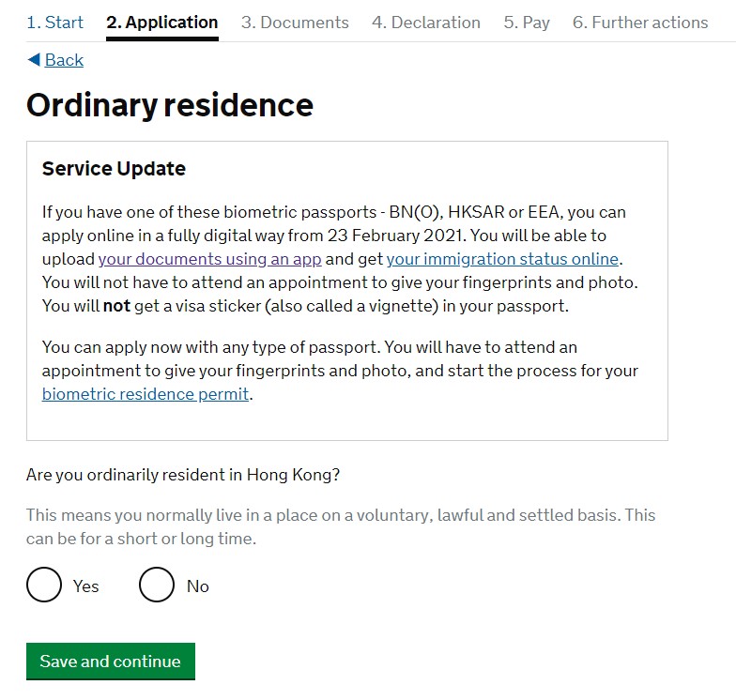Switch to the 3. Documents step
Screen dimensions: 736x700
coord(295,23)
